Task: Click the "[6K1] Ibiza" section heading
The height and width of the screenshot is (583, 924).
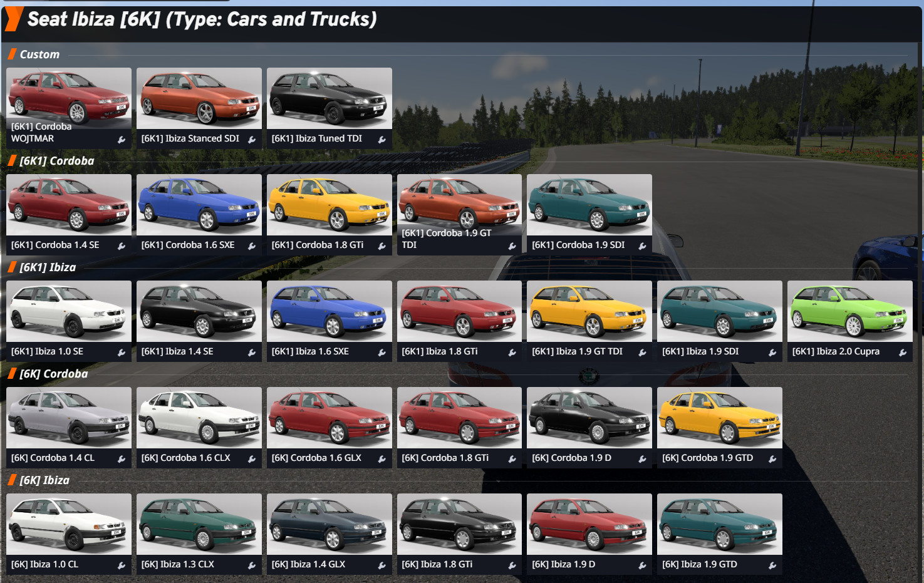Action: (48, 267)
